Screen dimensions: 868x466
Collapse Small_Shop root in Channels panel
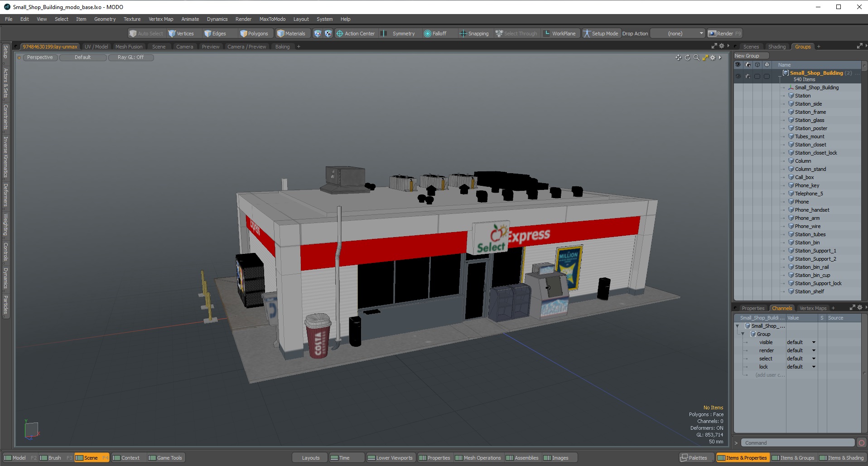coord(738,326)
